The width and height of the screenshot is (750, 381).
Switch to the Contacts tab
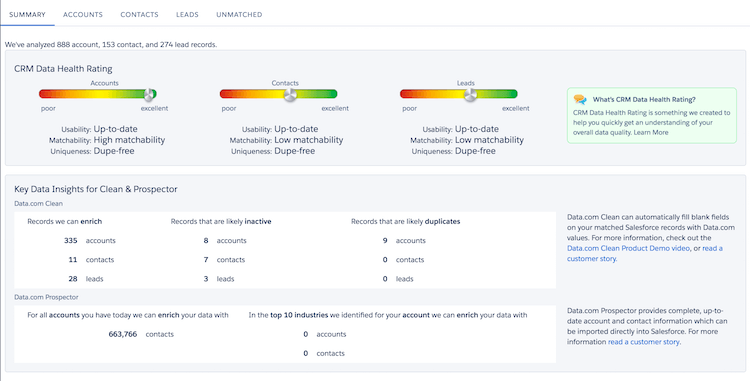click(139, 14)
